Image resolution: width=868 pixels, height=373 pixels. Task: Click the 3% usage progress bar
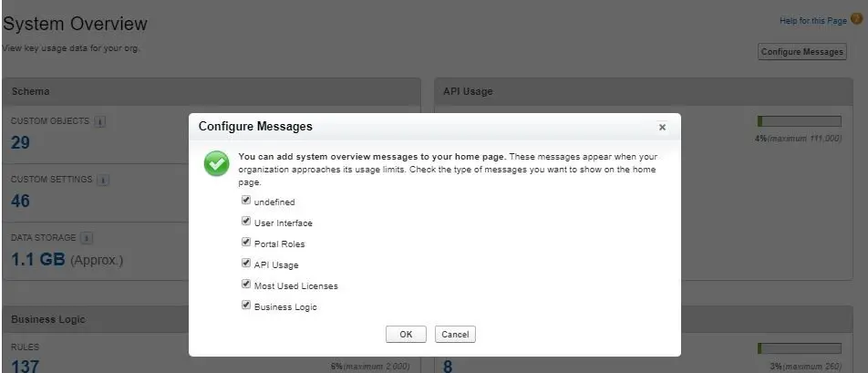pyautogui.click(x=800, y=348)
